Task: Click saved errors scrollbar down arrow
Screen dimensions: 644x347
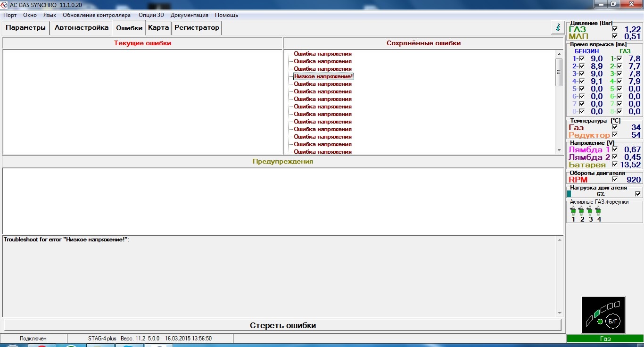Action: coord(559,150)
